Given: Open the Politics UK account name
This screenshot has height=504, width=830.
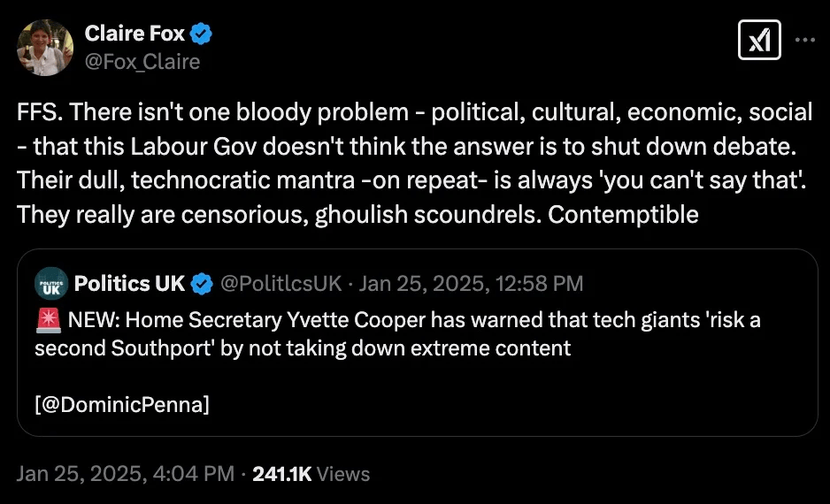Looking at the screenshot, I should [x=129, y=283].
